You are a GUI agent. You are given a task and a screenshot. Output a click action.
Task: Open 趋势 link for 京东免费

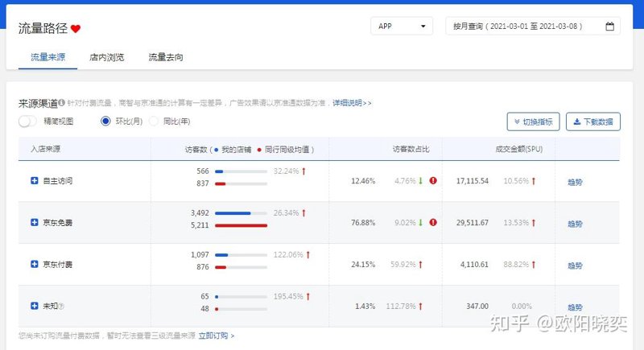point(575,224)
